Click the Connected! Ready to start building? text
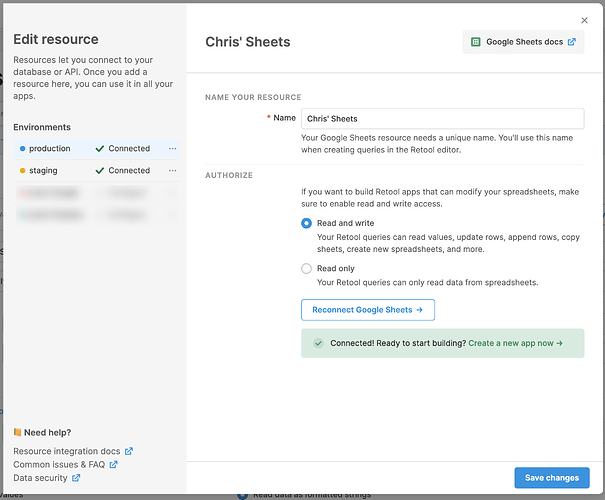The image size is (605, 500). point(398,343)
